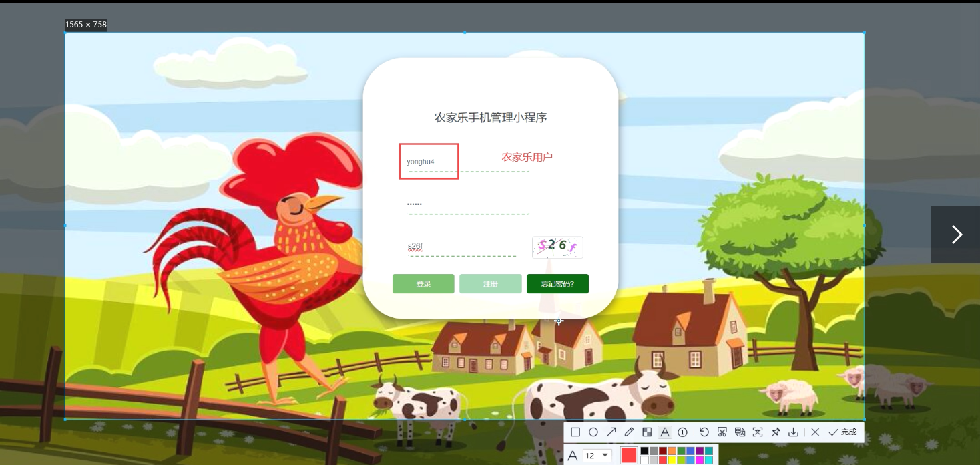Run OCR text recognition on capture
Screen dimensions: 980x465
tap(758, 432)
